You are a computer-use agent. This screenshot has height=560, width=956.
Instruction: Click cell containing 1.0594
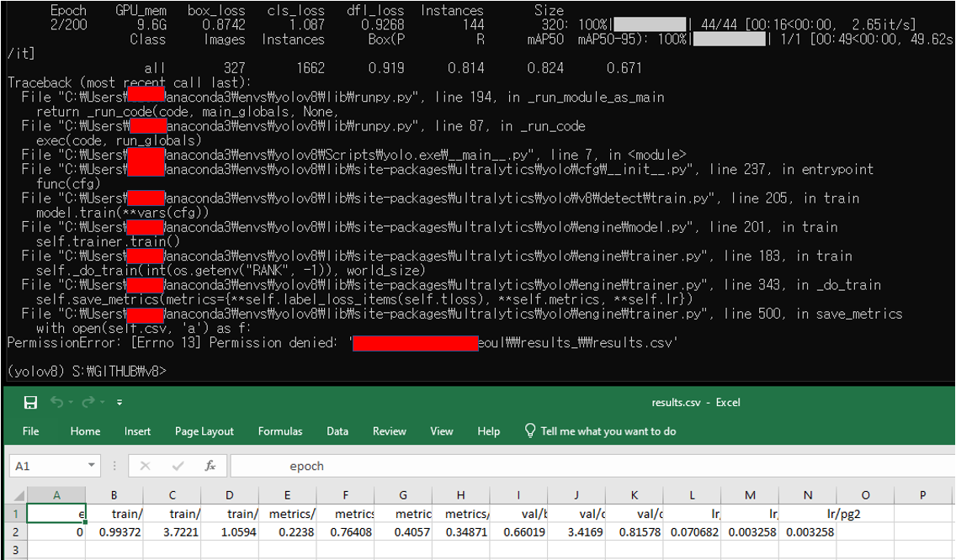pos(229,532)
